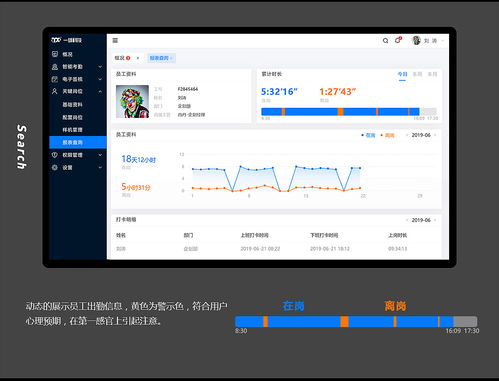Toggle the blue 在岗 legend series
This screenshot has width=499, height=381.
(368, 135)
